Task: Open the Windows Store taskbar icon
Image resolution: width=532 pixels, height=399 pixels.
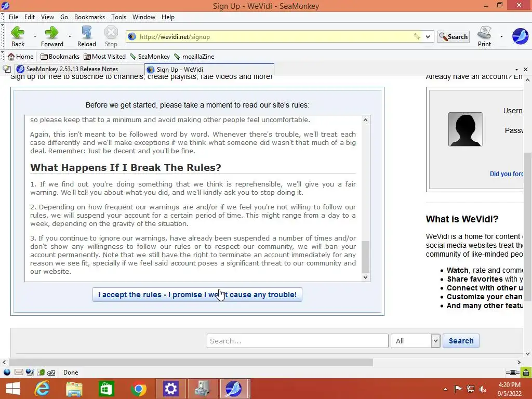Action: coord(106,389)
